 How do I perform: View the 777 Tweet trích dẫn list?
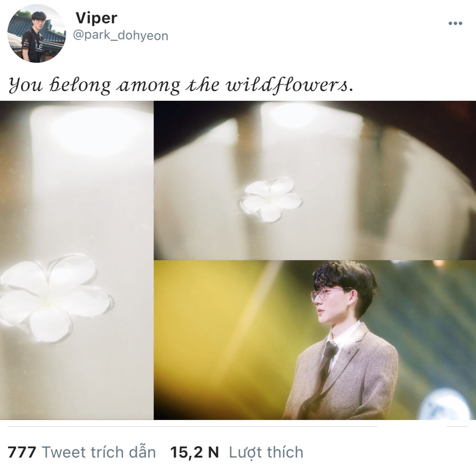(x=82, y=452)
